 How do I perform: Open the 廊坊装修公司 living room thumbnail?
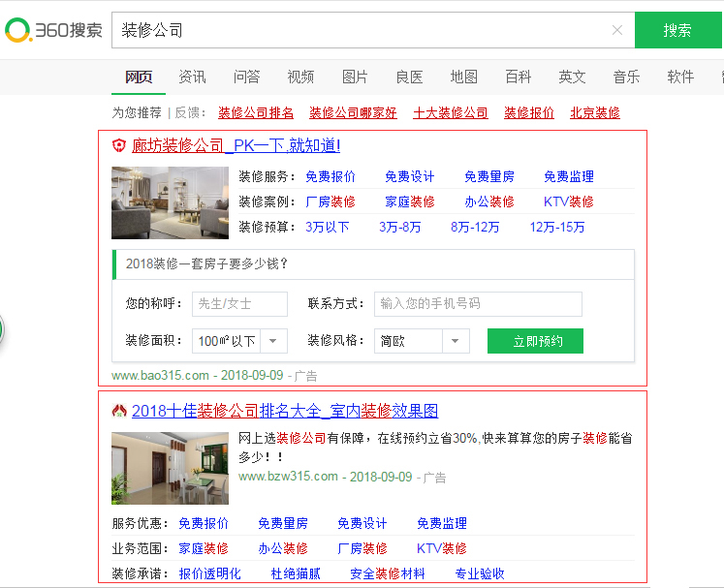[x=170, y=202]
